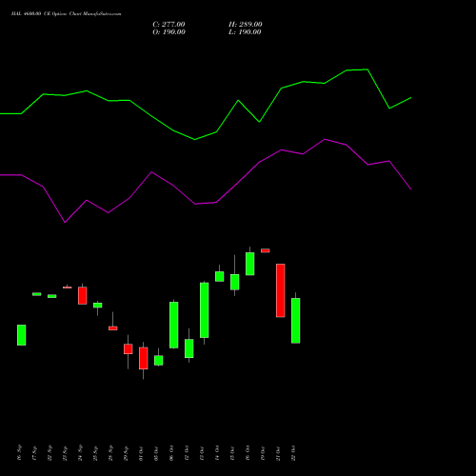
Task: Click the first green candle above 16 Sep
Action: pyautogui.click(x=22, y=335)
